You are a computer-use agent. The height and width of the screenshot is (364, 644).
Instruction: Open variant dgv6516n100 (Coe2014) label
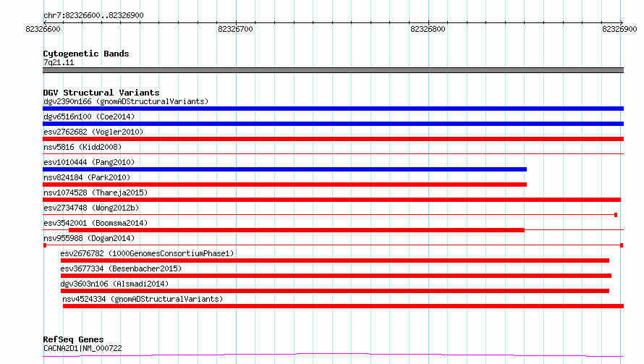point(89,117)
